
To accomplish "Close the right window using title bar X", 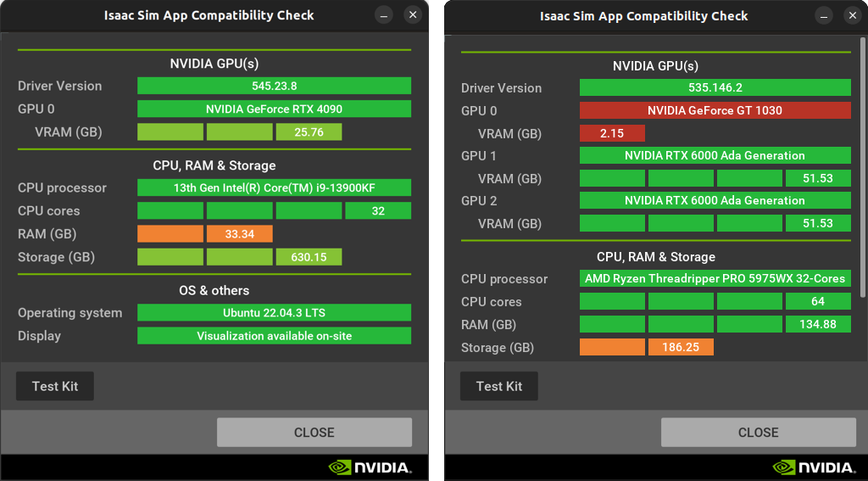I will pos(853,16).
